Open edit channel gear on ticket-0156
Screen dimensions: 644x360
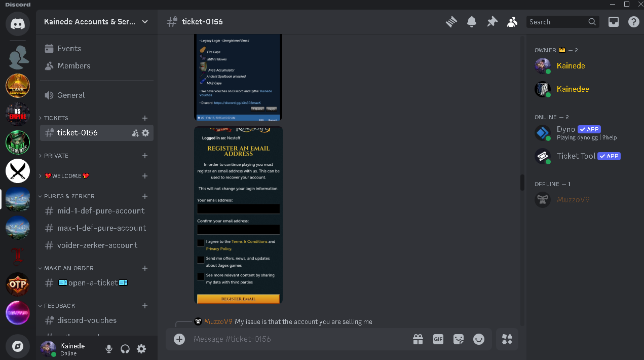pos(145,133)
